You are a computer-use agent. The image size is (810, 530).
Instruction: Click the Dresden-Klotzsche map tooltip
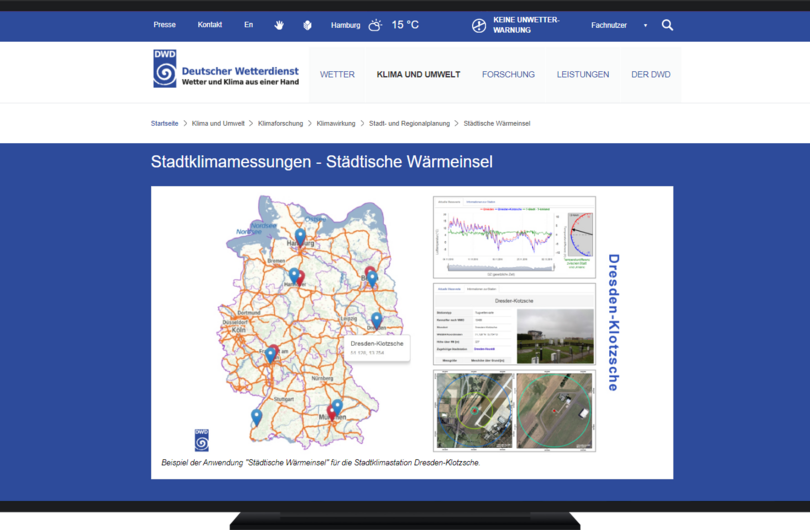(377, 348)
